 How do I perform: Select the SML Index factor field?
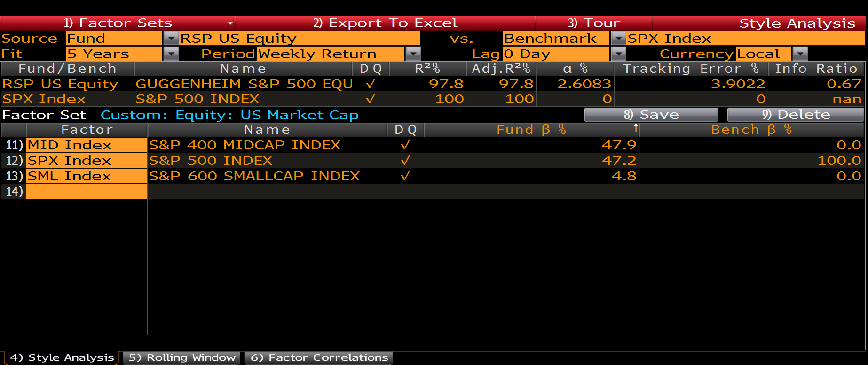point(87,176)
